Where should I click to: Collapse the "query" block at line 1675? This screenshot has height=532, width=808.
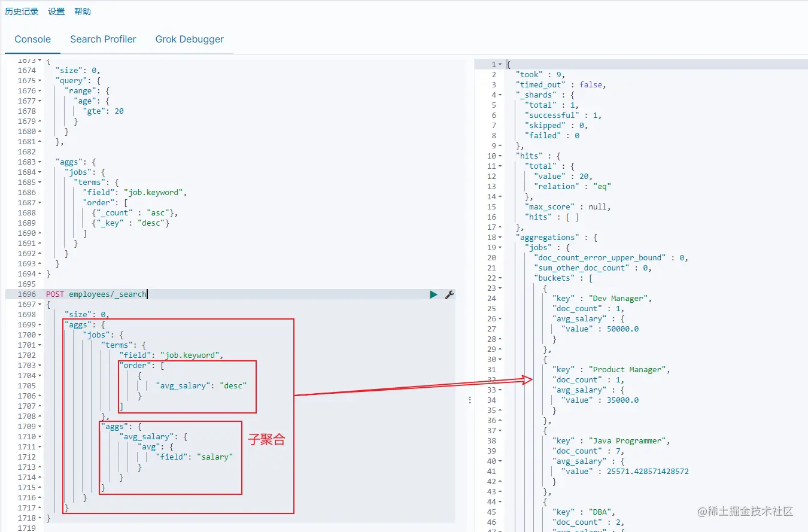(x=40, y=81)
